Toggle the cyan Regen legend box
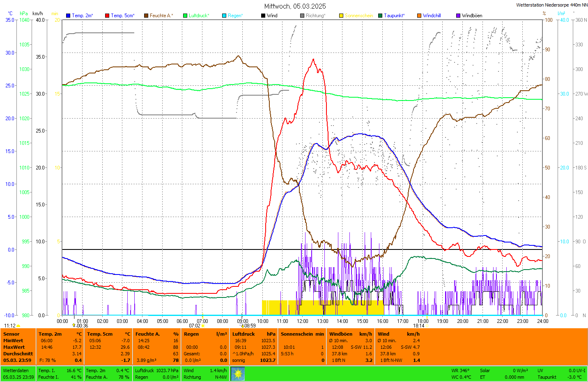The width and height of the screenshot is (588, 382). tap(224, 16)
